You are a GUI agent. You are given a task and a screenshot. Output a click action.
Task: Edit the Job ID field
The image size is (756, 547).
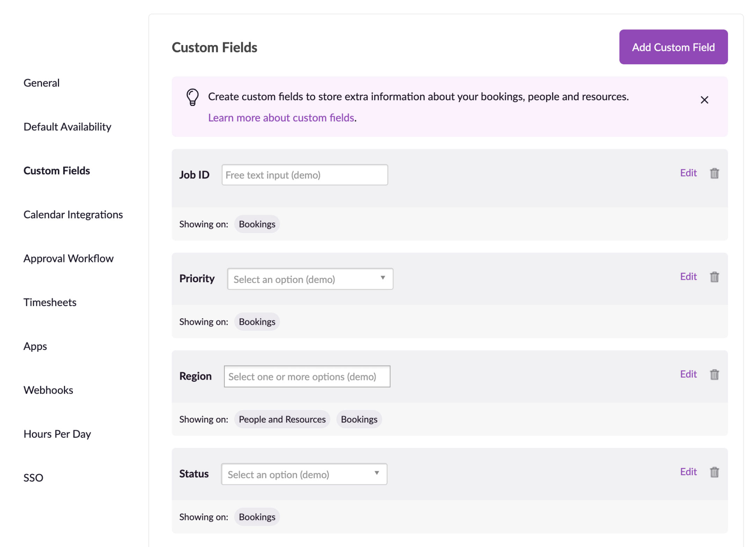point(688,173)
